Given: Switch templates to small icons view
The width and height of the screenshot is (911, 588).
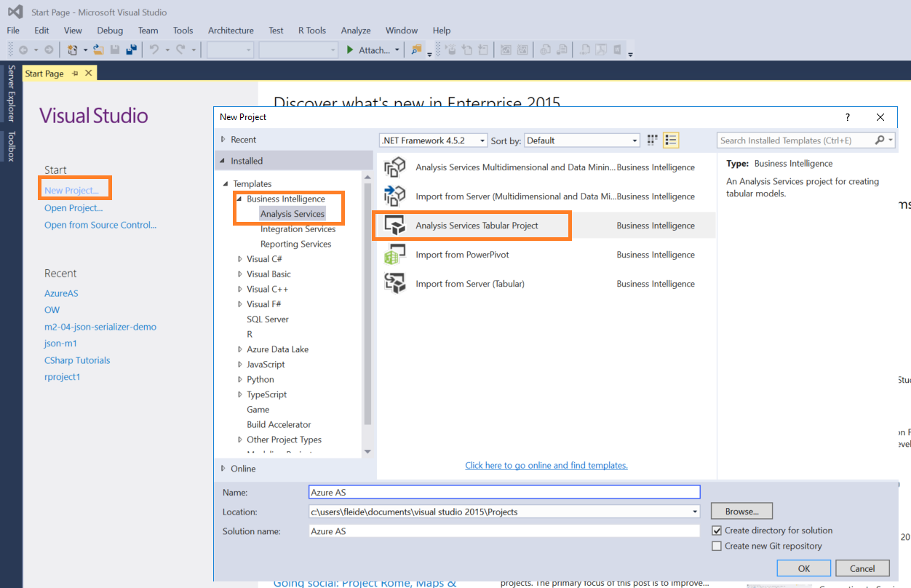Looking at the screenshot, I should pyautogui.click(x=652, y=140).
